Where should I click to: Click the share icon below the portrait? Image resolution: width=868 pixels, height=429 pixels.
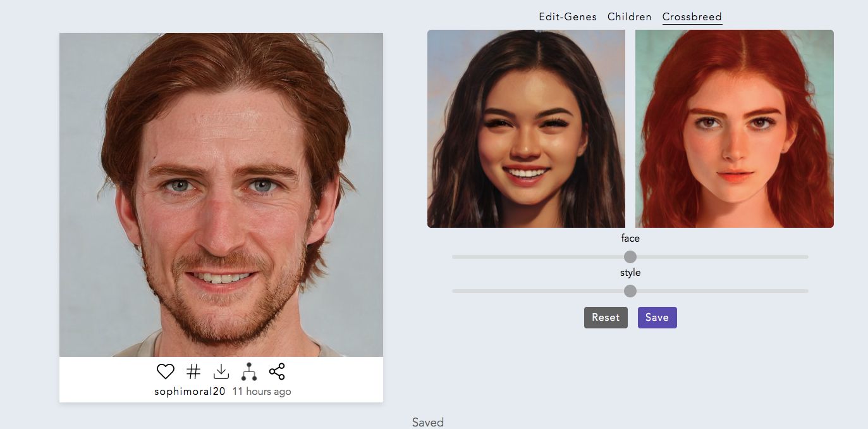coord(277,371)
